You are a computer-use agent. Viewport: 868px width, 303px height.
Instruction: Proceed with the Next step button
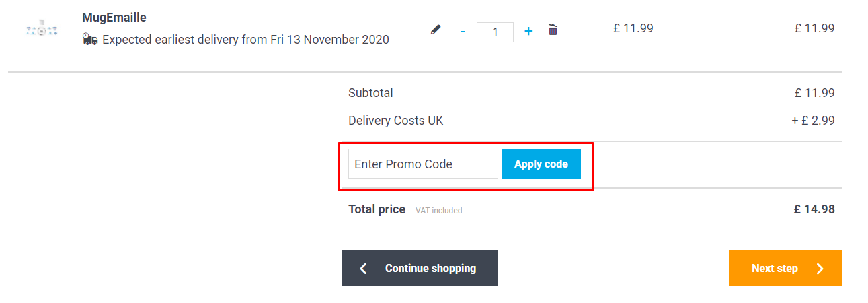[x=785, y=268]
